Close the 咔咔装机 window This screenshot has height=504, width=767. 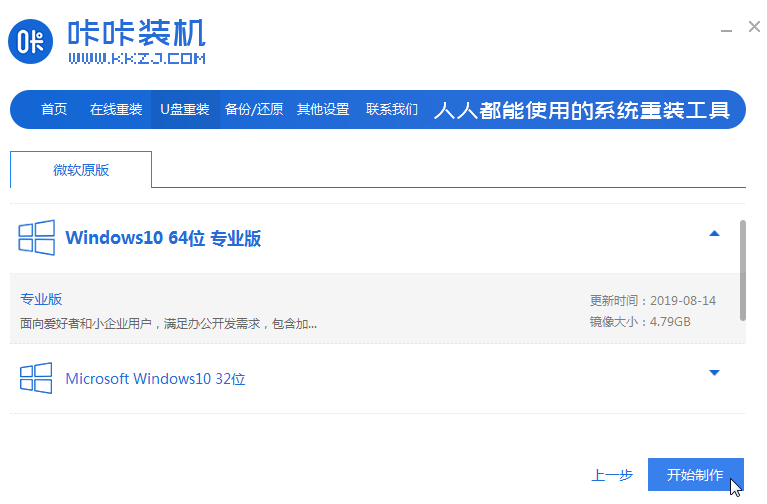[754, 28]
